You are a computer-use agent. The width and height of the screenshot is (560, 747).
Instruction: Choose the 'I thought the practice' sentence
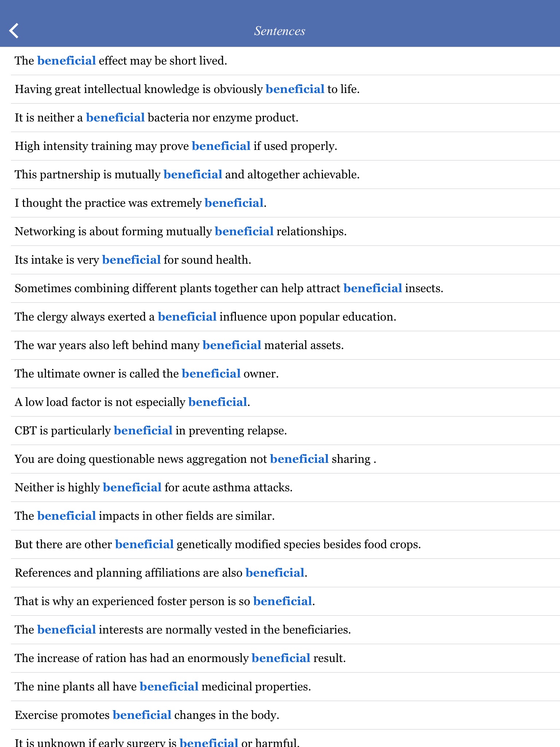coord(140,203)
